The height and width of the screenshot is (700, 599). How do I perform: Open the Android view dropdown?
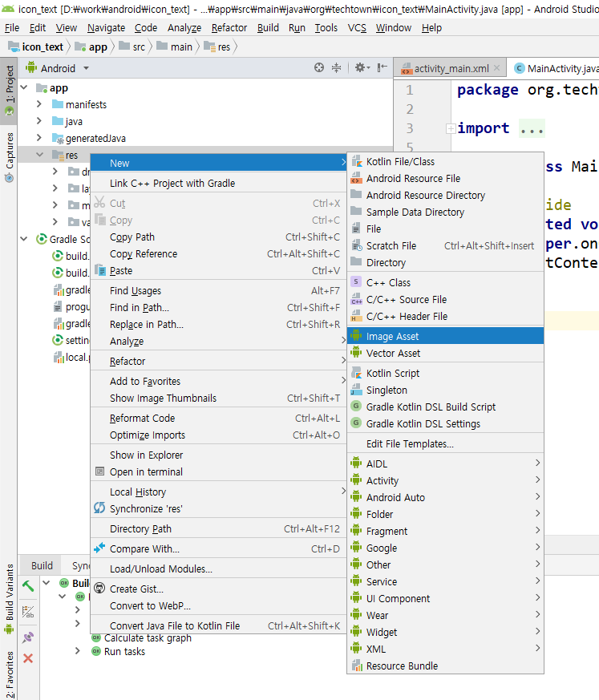click(86, 68)
